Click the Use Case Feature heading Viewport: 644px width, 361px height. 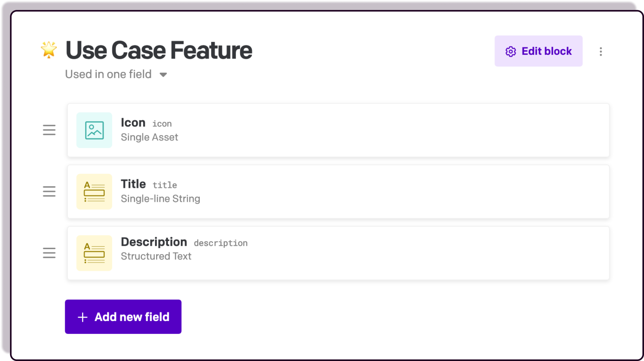pos(159,50)
